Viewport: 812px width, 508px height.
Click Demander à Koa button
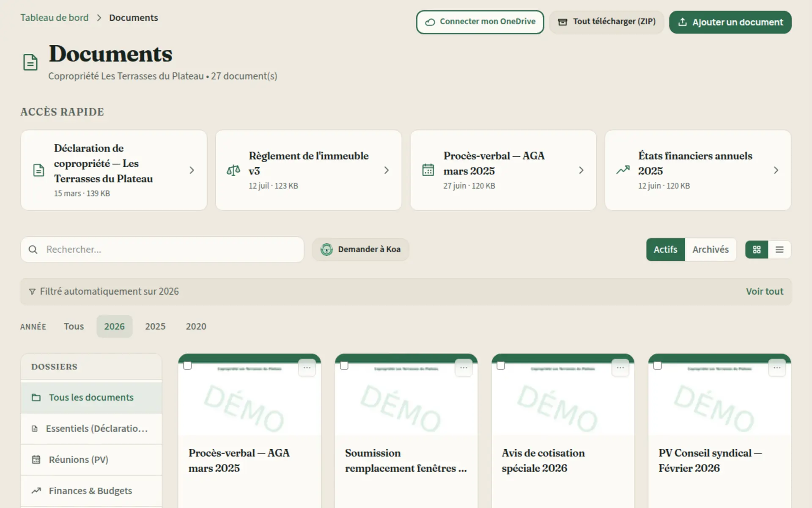(x=361, y=249)
